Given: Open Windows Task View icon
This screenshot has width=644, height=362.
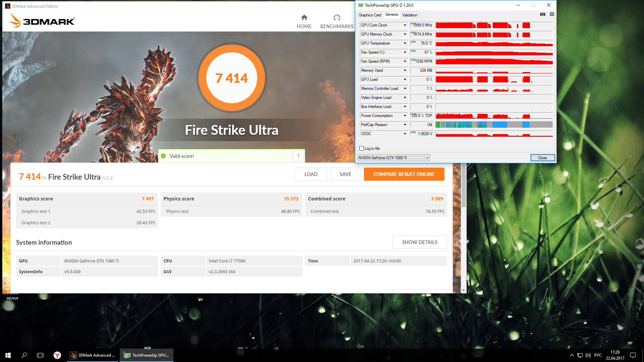Looking at the screenshot, I should pyautogui.click(x=40, y=355).
